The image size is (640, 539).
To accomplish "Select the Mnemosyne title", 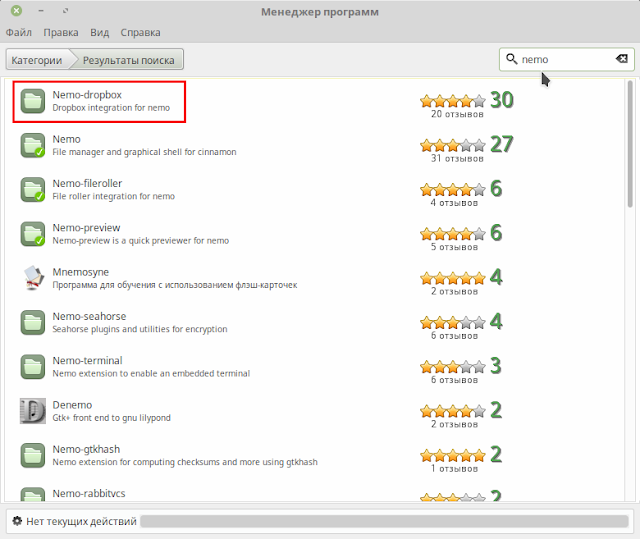I will point(80,272).
